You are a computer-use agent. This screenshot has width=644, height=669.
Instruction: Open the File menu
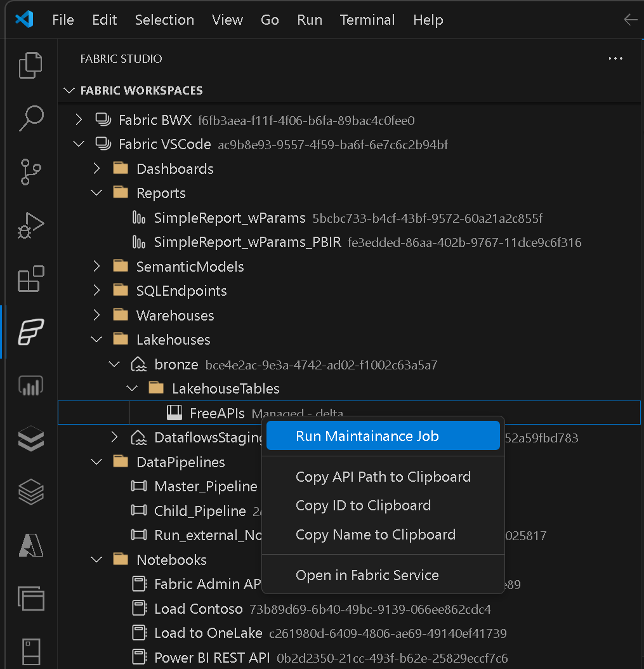63,20
